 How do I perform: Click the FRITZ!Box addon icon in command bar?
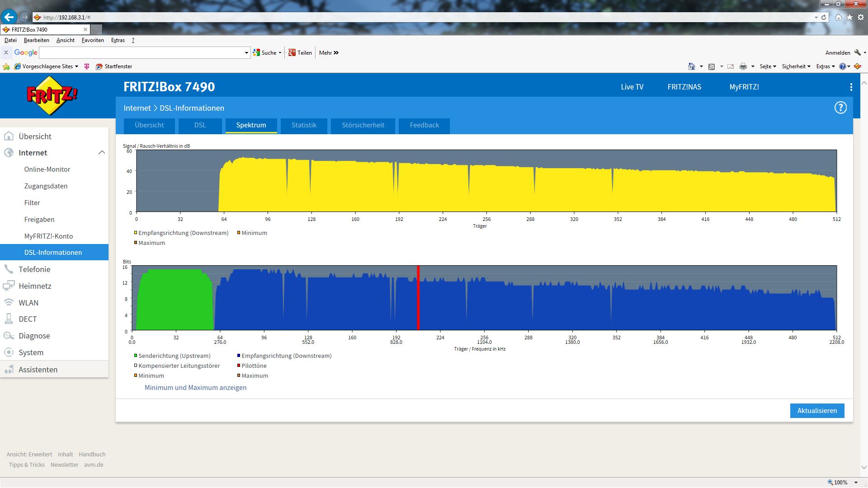click(x=858, y=66)
